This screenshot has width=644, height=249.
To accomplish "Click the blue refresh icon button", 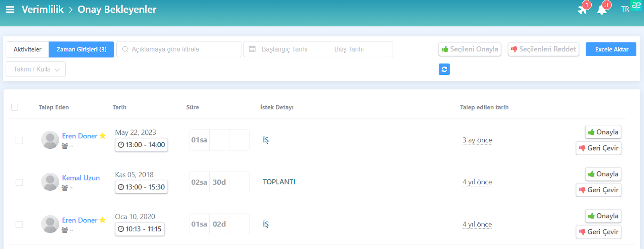I will point(444,69).
